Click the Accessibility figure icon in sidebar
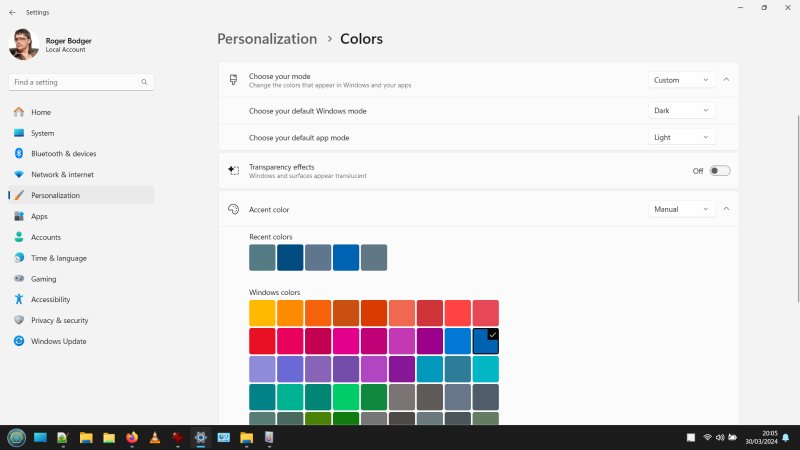 (19, 299)
